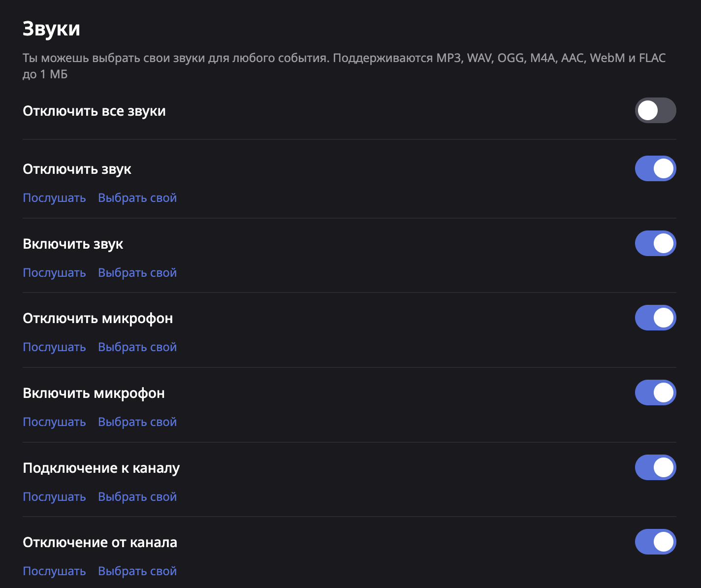Screen dimensions: 701x588
Task: Click 'Послушать' under 'Отключить звук'
Action: click(x=54, y=198)
